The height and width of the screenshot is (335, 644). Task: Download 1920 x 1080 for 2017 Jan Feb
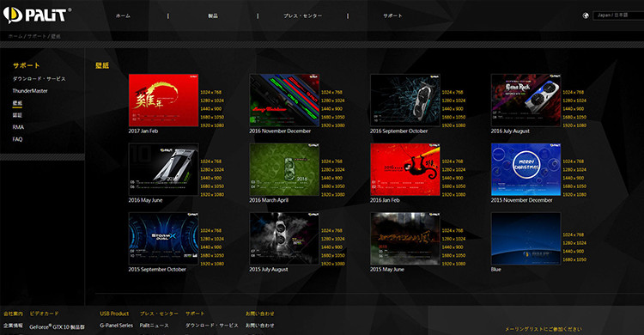pos(212,125)
